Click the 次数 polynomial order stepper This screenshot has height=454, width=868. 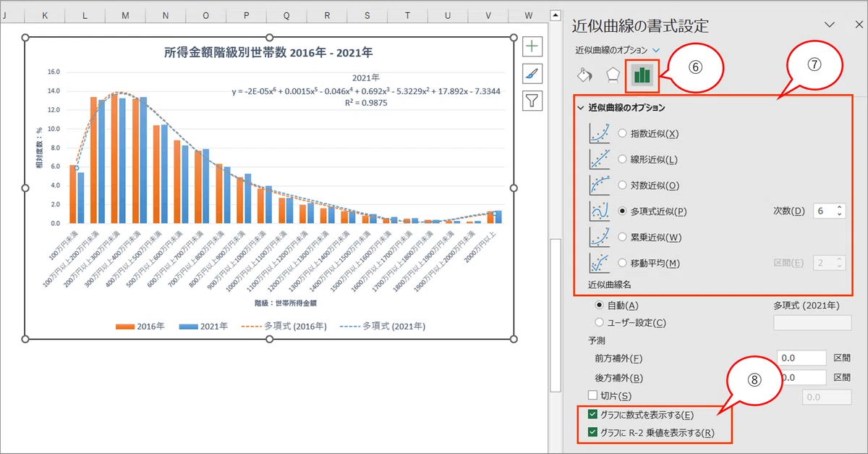tap(839, 211)
